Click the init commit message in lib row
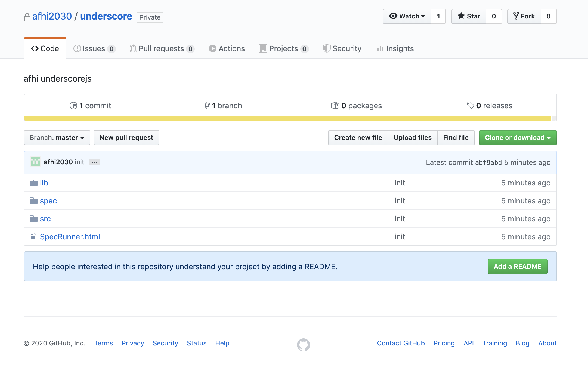 [400, 183]
